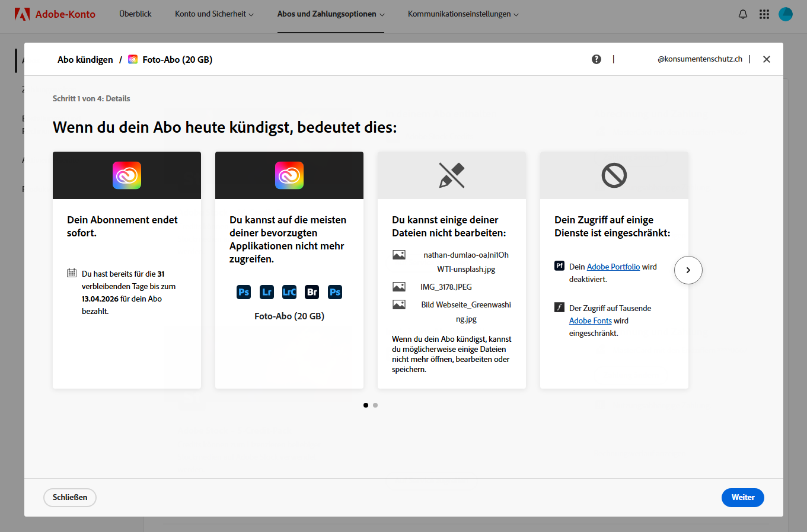Go to the Überblick tab
The width and height of the screenshot is (807, 532).
tap(135, 14)
